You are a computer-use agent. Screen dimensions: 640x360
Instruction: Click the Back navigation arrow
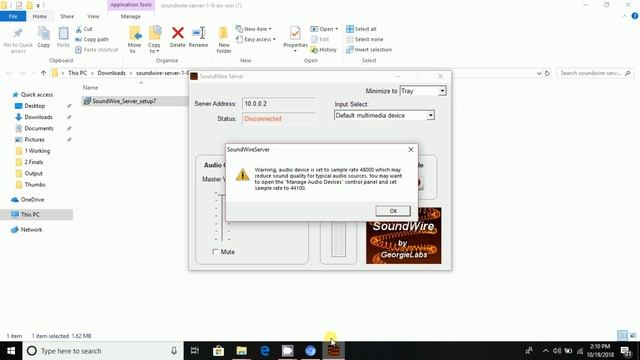(x=9, y=73)
